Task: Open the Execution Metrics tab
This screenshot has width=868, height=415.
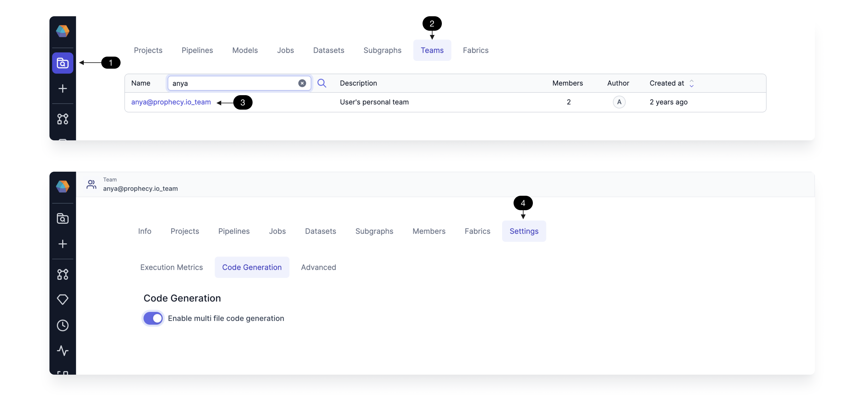Action: 171,267
